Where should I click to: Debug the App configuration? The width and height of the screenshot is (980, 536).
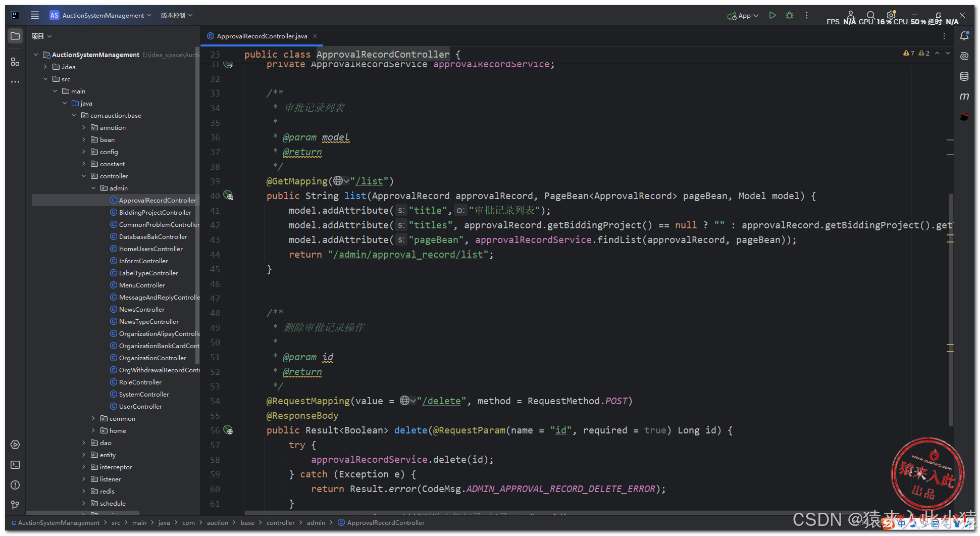click(790, 15)
